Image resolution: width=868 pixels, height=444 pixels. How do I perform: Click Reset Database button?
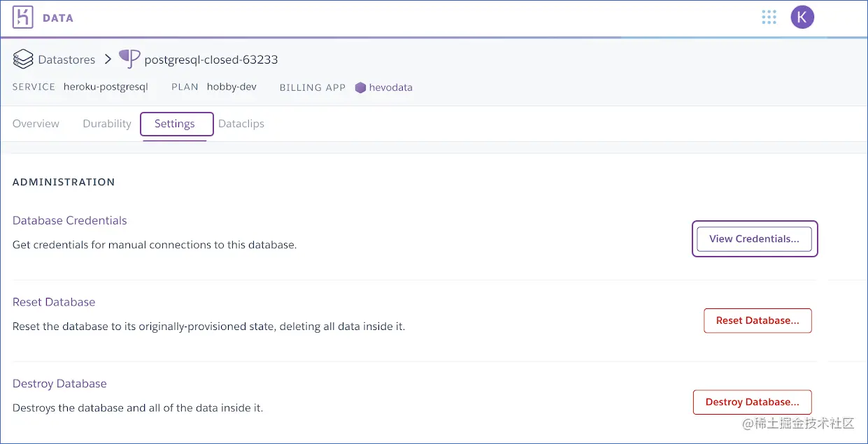click(757, 320)
